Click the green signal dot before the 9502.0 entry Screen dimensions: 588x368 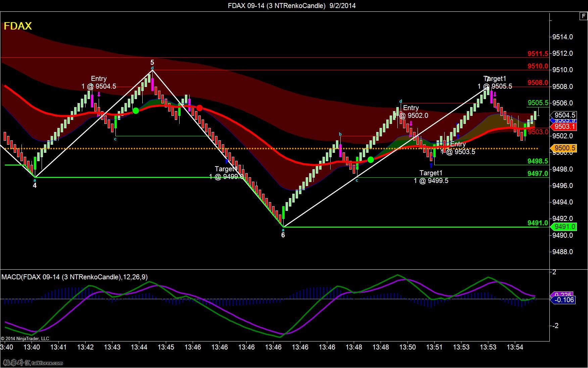[371, 160]
